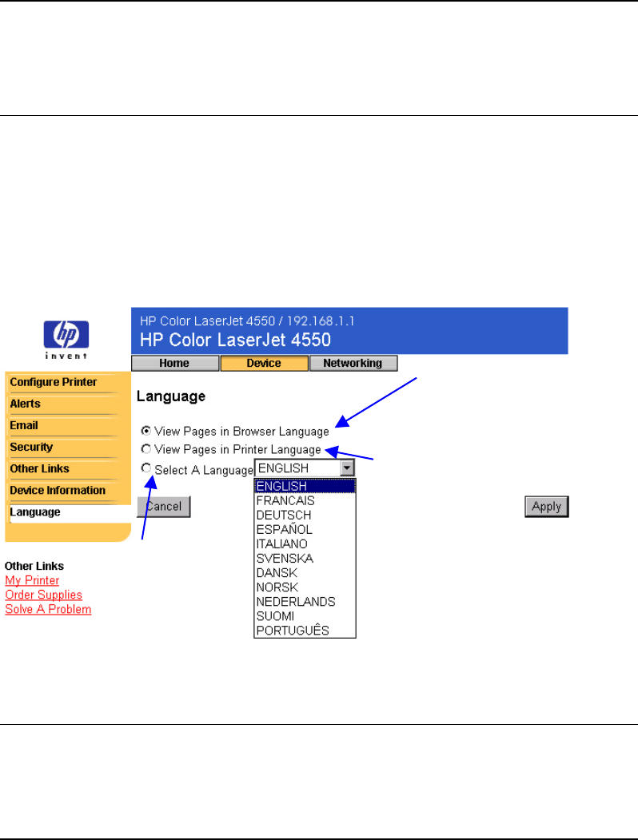
Task: Choose ITALIANO language option
Action: [305, 543]
